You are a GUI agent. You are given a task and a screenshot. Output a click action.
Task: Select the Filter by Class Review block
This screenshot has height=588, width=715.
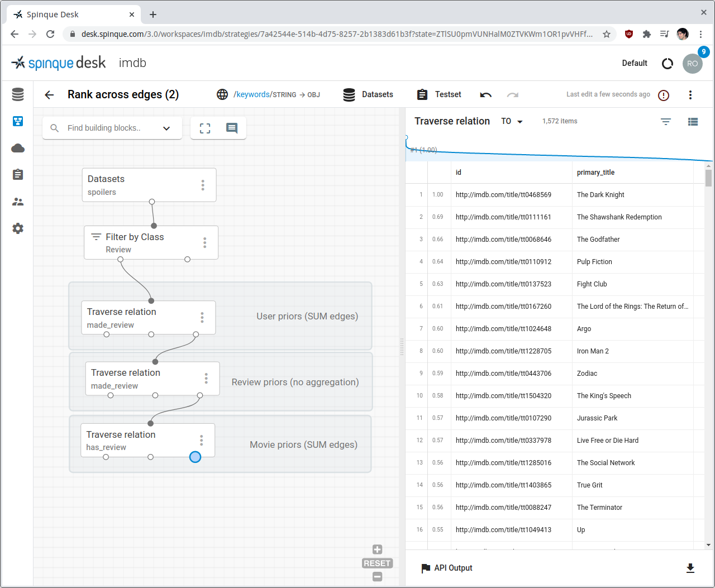[x=151, y=242]
